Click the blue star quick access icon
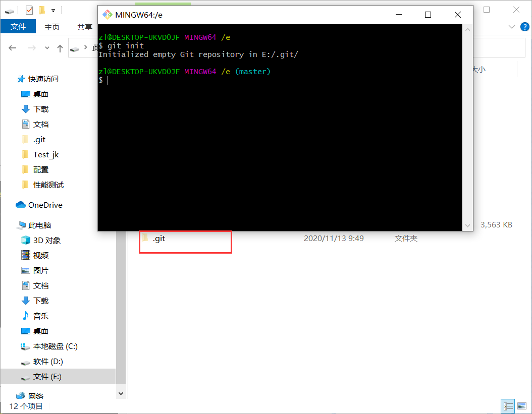Screen dimensions: 532x414 (21, 79)
